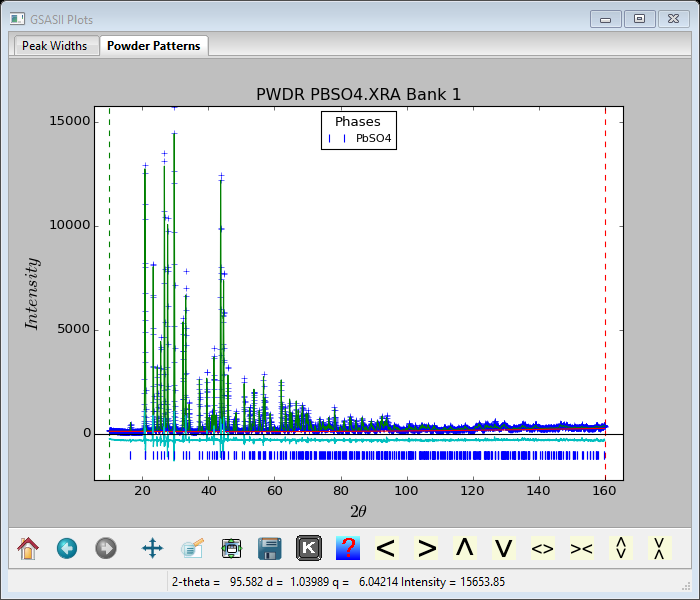This screenshot has width=700, height=600.
Task: Close the GSASII Plots window
Action: pyautogui.click(x=673, y=19)
